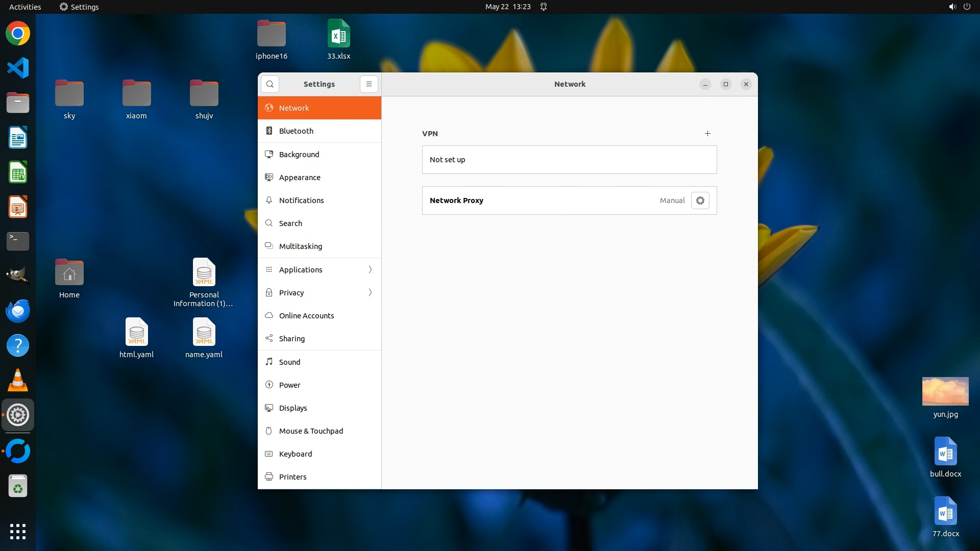Open Sound settings panel

pos(289,362)
